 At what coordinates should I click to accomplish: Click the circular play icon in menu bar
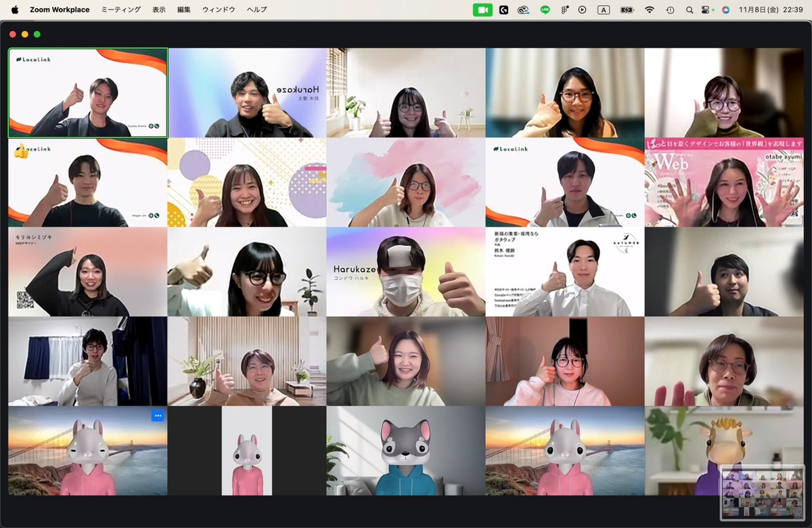(x=582, y=9)
